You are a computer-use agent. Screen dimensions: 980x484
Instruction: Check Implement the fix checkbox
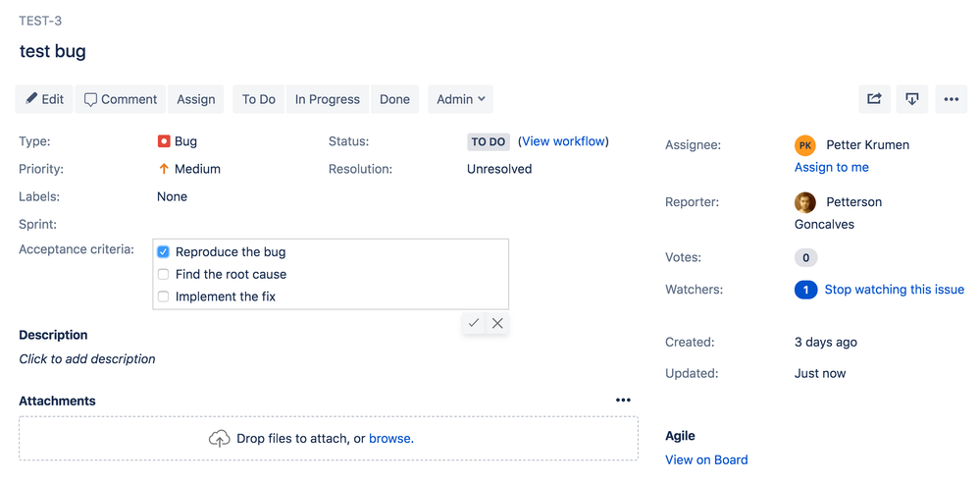(x=163, y=297)
